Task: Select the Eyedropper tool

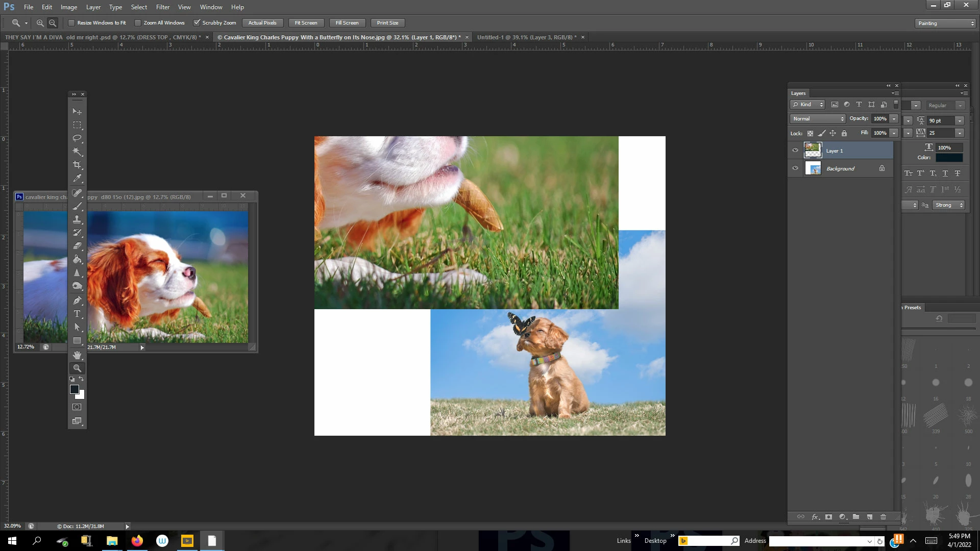Action: pyautogui.click(x=77, y=179)
